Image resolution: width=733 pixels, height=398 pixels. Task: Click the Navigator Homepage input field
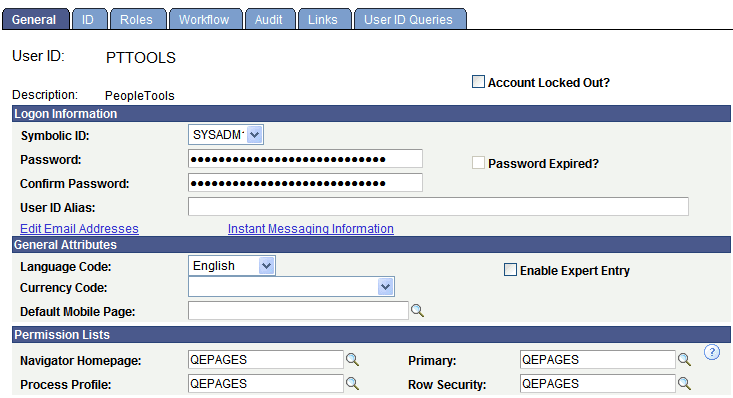[x=266, y=360]
